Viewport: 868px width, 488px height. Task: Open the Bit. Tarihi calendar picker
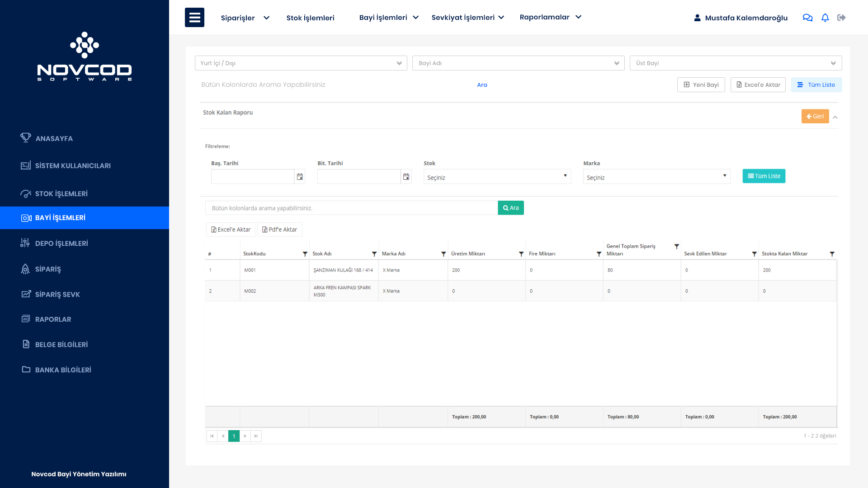[x=406, y=177]
